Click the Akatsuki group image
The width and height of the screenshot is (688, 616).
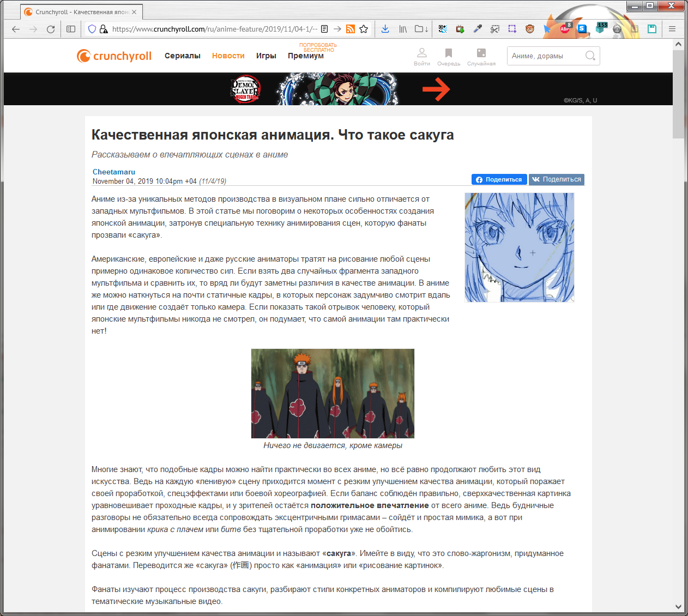pyautogui.click(x=333, y=394)
